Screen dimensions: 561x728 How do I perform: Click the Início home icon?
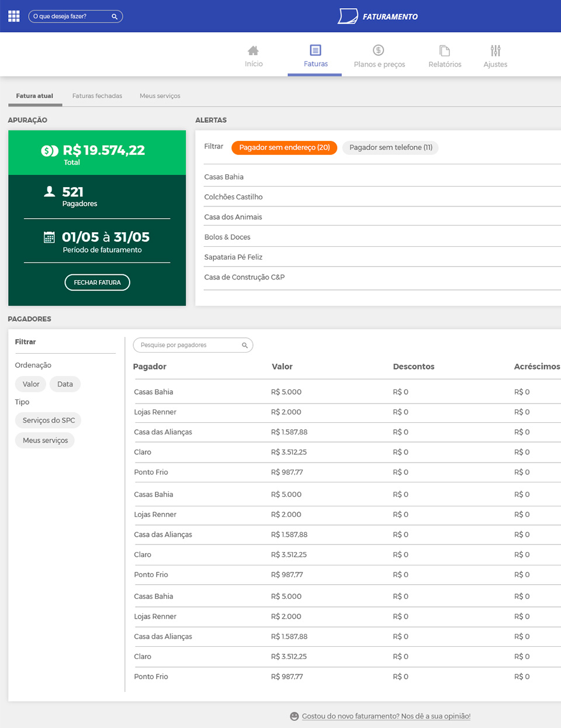[253, 50]
